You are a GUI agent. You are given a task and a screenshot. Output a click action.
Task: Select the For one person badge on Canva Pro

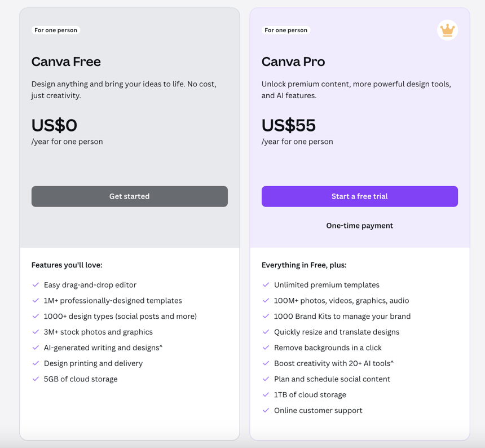pyautogui.click(x=286, y=30)
